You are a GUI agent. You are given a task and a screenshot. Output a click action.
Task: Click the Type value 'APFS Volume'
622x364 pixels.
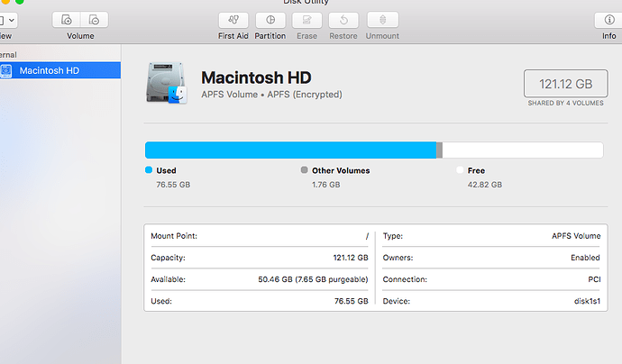576,236
